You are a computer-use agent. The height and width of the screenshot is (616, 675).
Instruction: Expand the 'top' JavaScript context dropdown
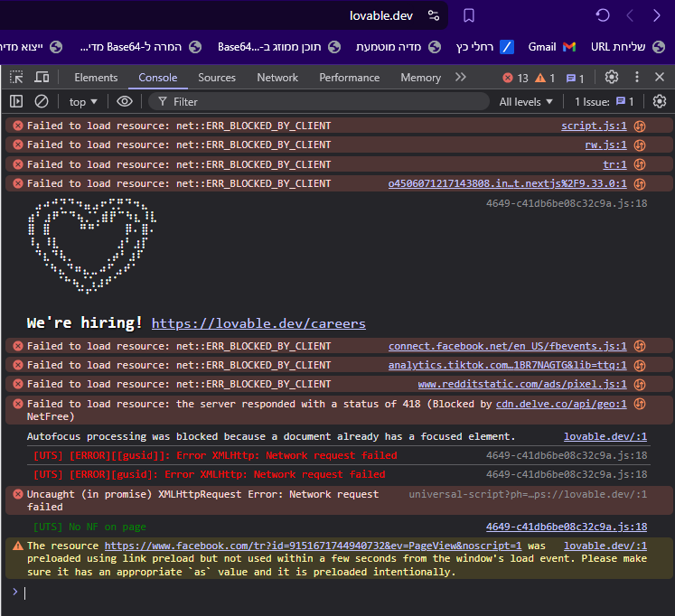click(x=83, y=102)
